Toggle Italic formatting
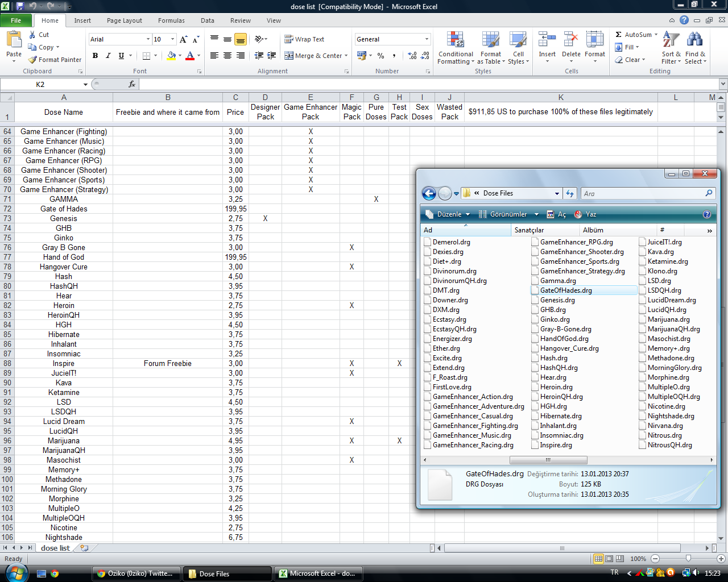 [108, 56]
